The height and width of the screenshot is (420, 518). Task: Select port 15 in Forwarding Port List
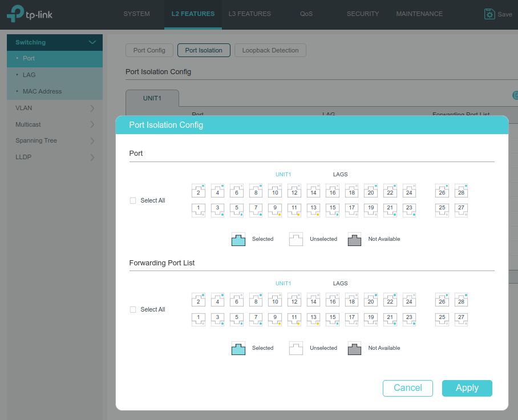pyautogui.click(x=333, y=320)
